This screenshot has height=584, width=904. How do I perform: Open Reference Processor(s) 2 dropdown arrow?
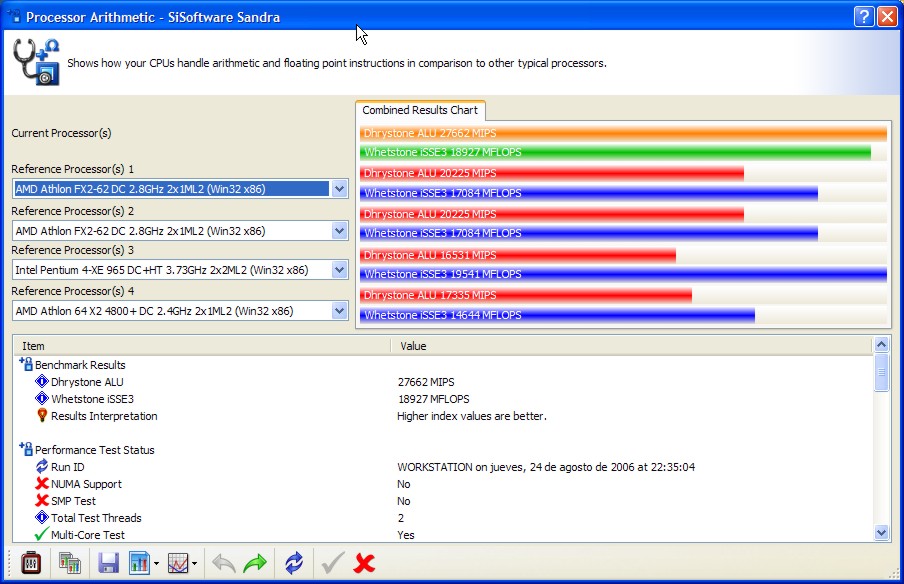pos(340,231)
